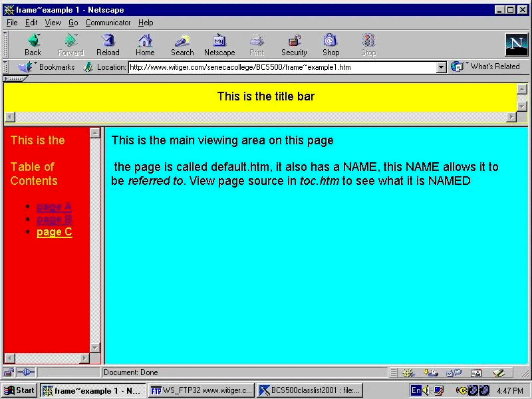Open the Security info button
Viewport: 532px width, 399px height.
(x=294, y=45)
